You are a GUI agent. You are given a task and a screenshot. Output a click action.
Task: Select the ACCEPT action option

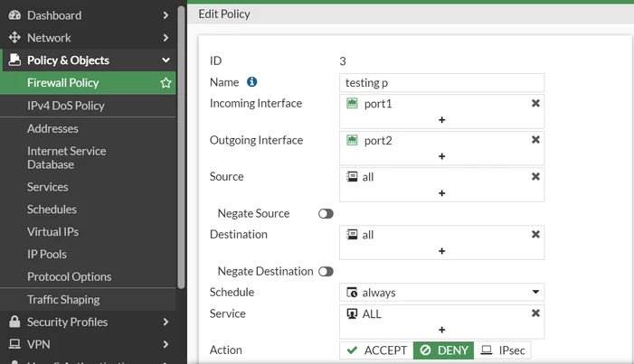(376, 350)
